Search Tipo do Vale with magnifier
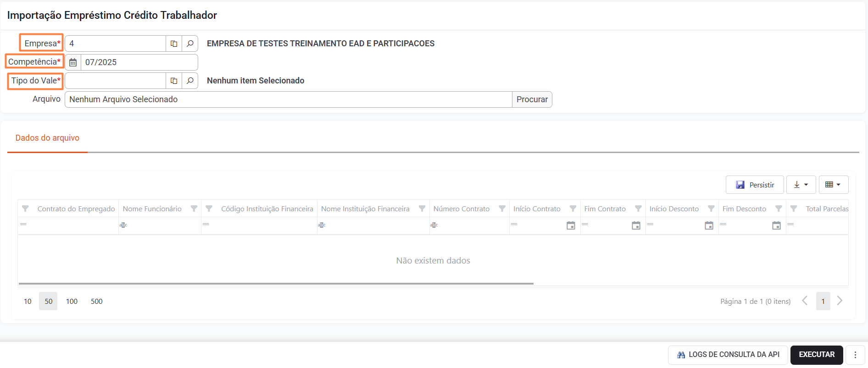This screenshot has height=368, width=868. click(190, 81)
